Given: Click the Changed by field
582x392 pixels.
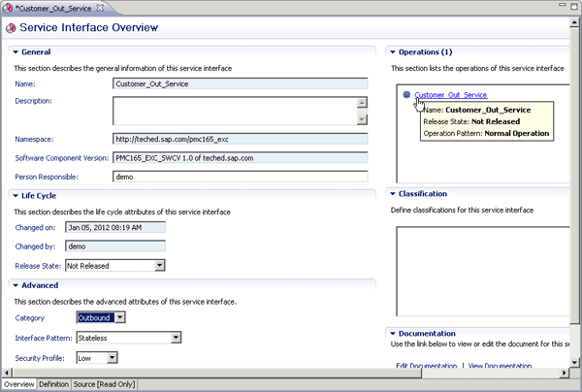Looking at the screenshot, I should pyautogui.click(x=115, y=246).
